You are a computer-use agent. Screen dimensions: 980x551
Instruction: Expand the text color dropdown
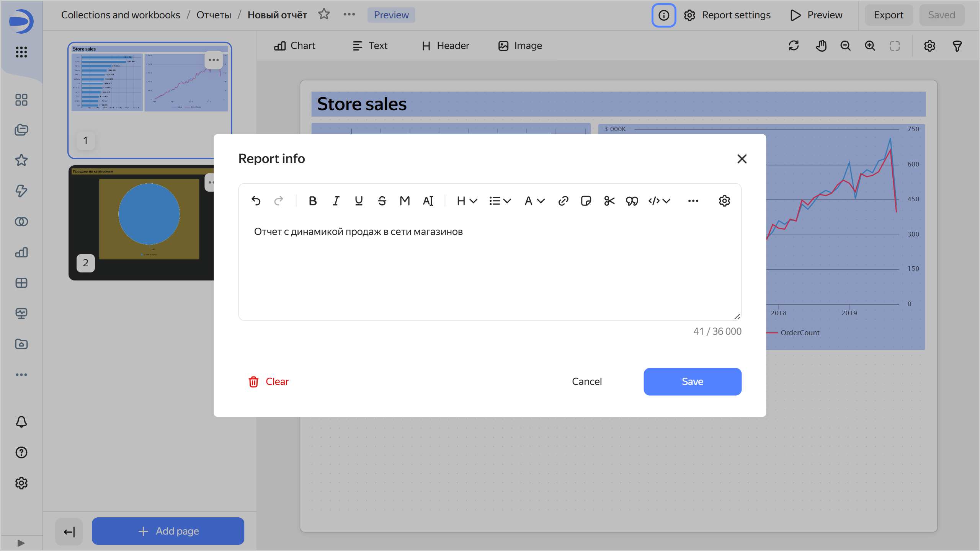coord(534,201)
